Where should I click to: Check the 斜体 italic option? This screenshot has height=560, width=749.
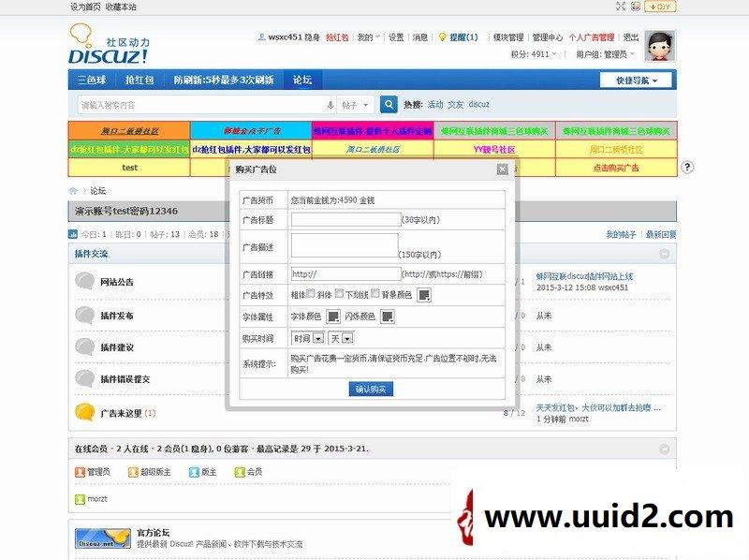[x=340, y=295]
